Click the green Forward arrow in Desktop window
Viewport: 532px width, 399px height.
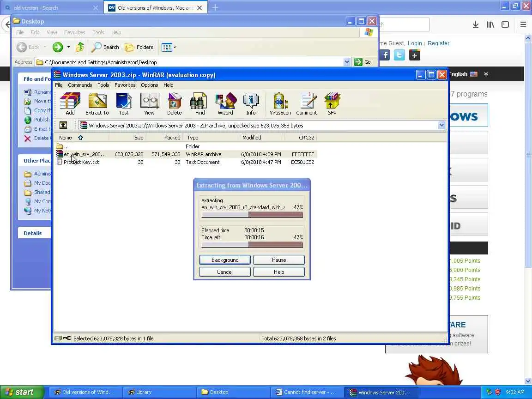(x=57, y=47)
